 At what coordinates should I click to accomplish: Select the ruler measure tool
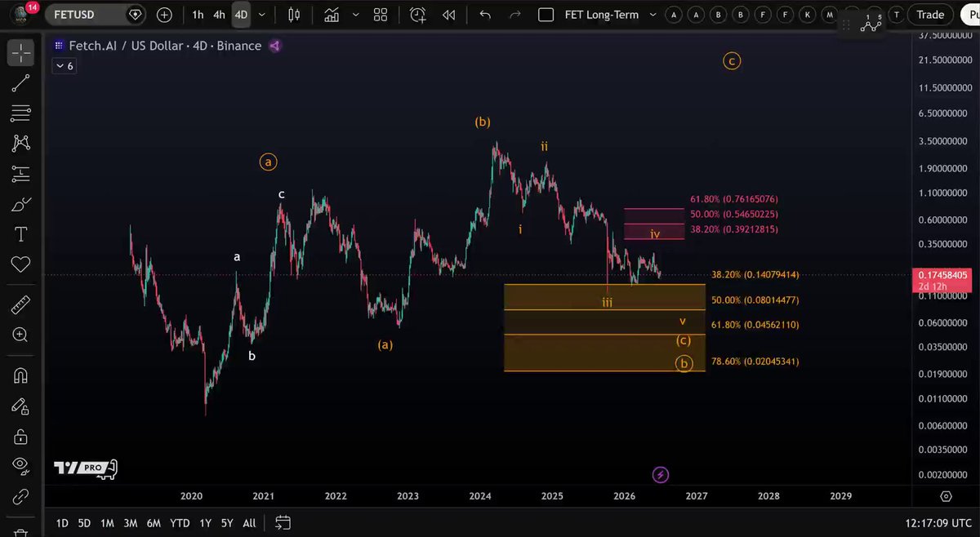click(20, 304)
